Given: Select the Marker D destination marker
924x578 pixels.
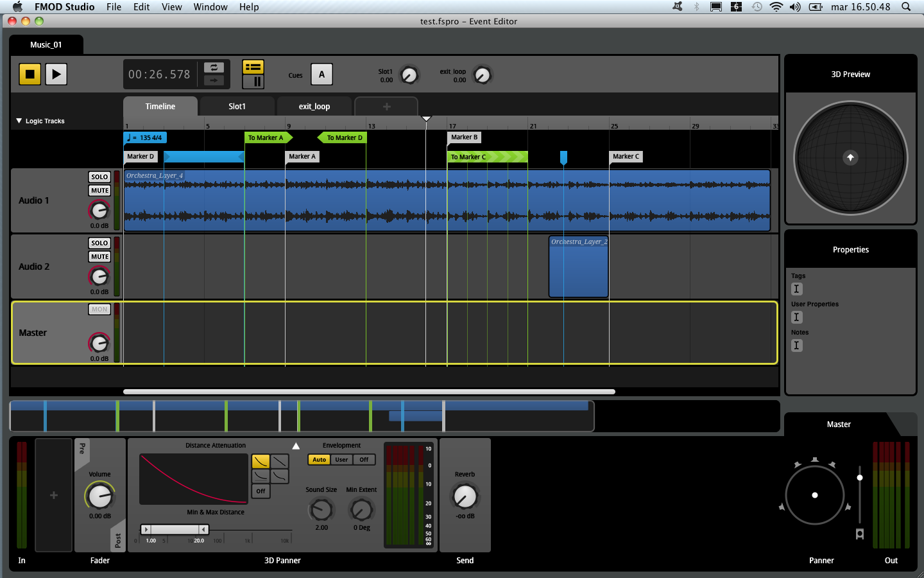Looking at the screenshot, I should click(x=141, y=157).
